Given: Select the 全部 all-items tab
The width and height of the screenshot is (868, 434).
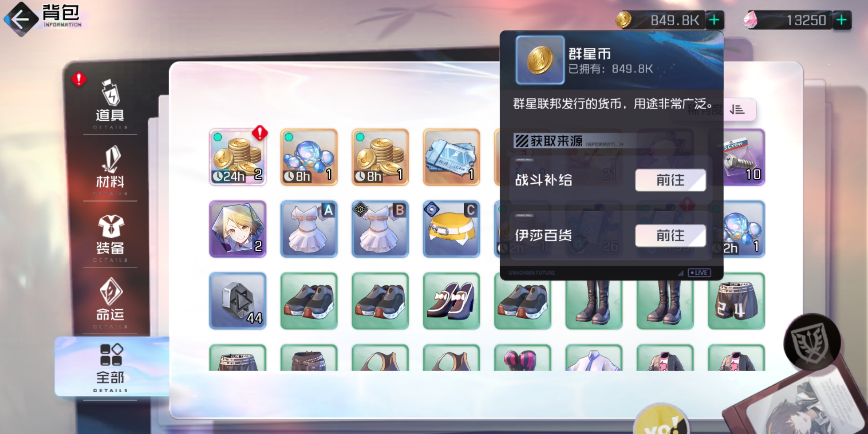Looking at the screenshot, I should point(111,366).
